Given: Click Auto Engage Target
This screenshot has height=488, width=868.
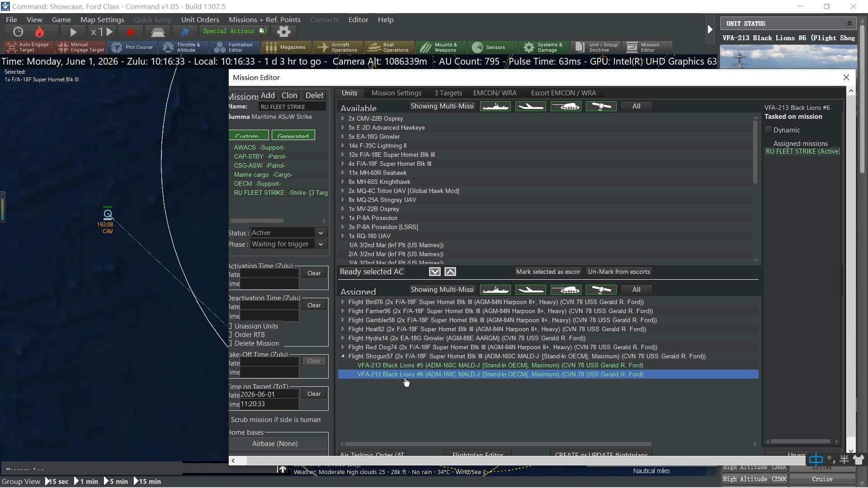Looking at the screenshot, I should [28, 47].
